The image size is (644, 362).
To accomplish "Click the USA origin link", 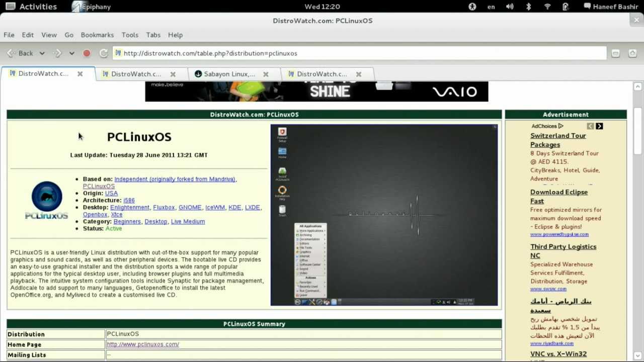I will pyautogui.click(x=111, y=193).
